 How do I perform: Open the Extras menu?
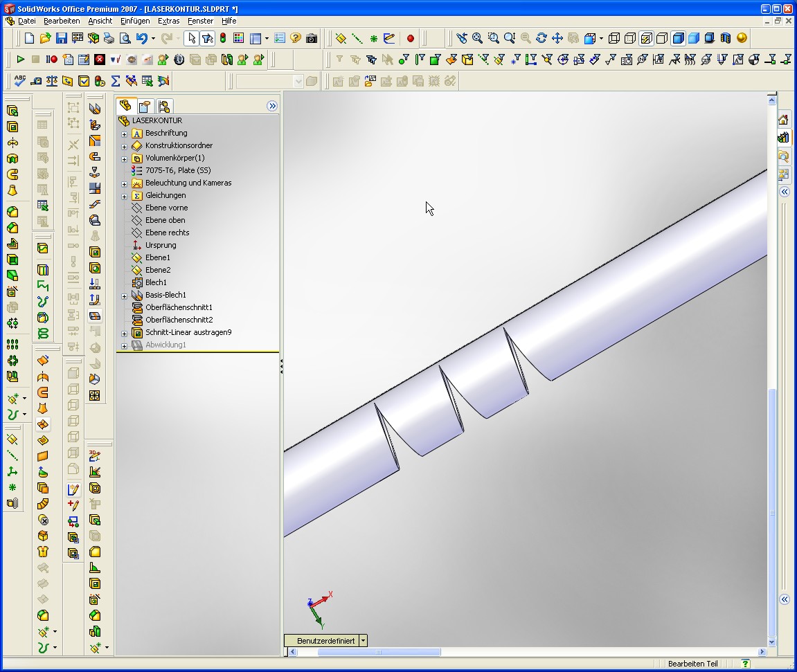point(168,21)
